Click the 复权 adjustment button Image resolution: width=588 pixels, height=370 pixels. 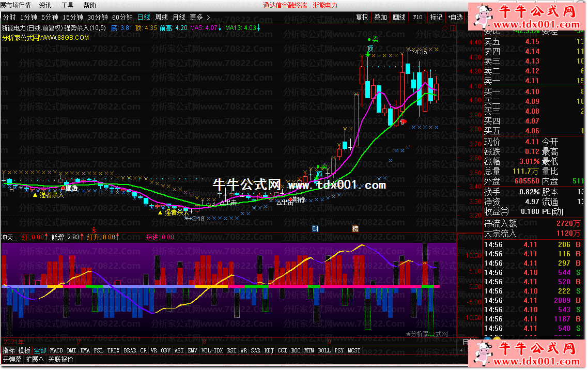pyautogui.click(x=362, y=17)
